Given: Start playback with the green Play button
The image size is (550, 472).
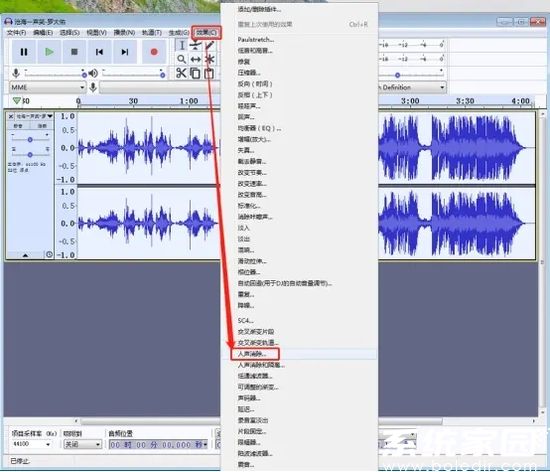Looking at the screenshot, I should click(x=49, y=52).
